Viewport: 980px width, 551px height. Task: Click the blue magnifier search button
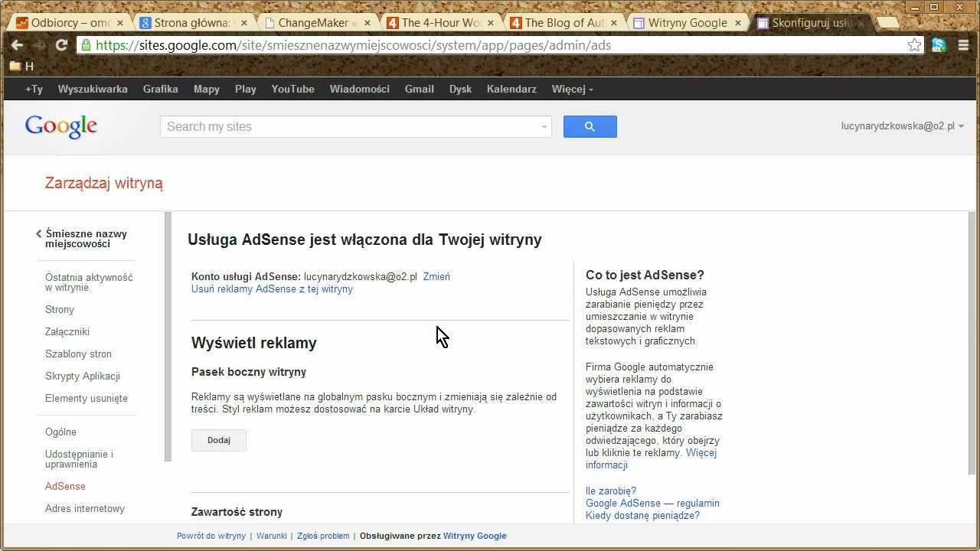590,127
